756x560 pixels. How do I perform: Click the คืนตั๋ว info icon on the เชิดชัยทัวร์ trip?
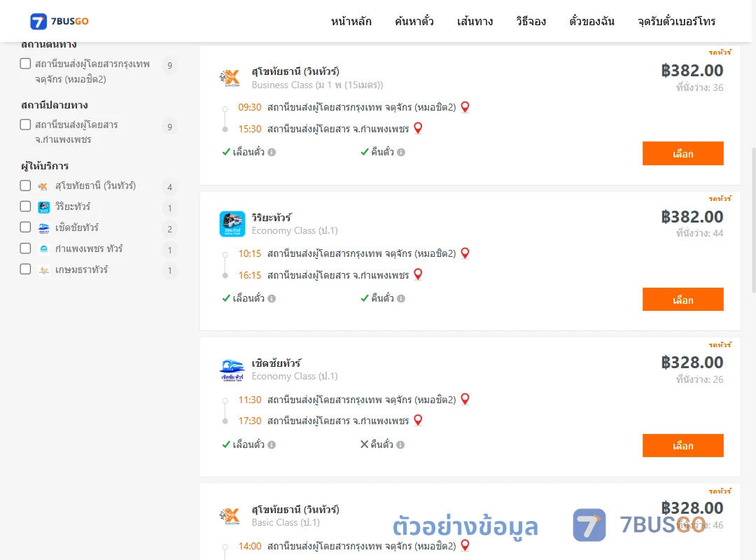pos(400,444)
